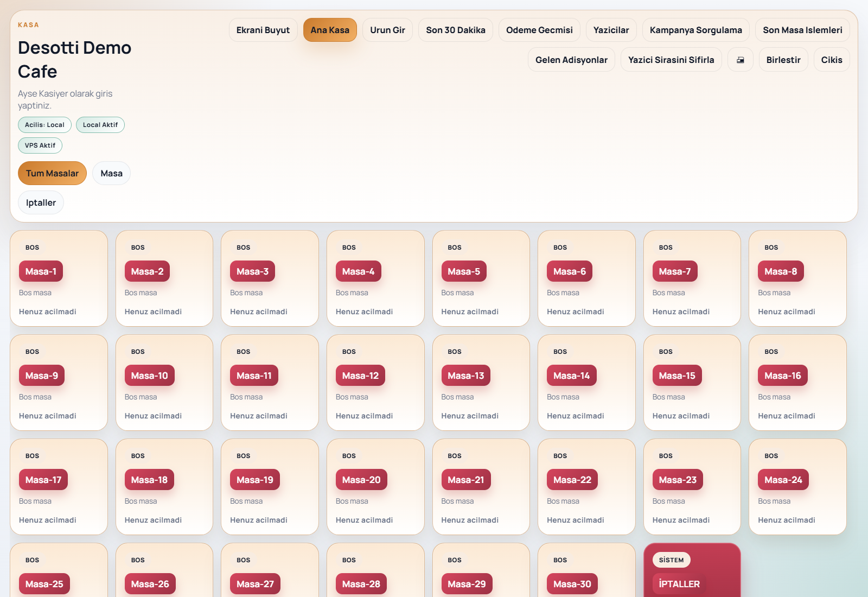Switch to the Ana Kasa view
Viewport: 868px width, 597px height.
(x=330, y=30)
